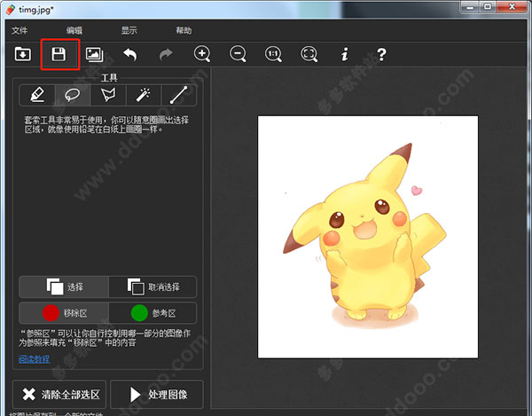Select the Lasso tool

point(73,95)
